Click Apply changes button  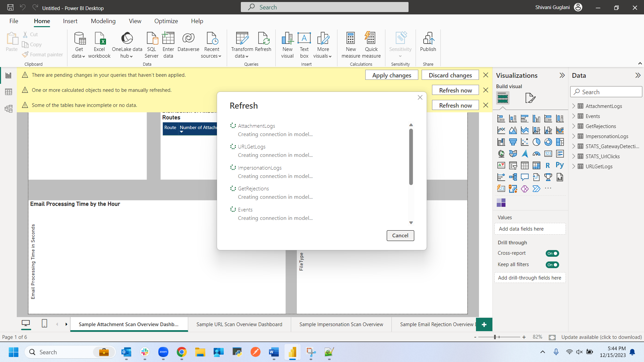(x=391, y=75)
